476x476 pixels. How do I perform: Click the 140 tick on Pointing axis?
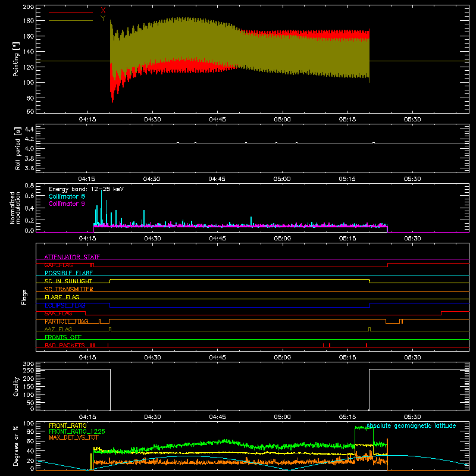point(29,52)
